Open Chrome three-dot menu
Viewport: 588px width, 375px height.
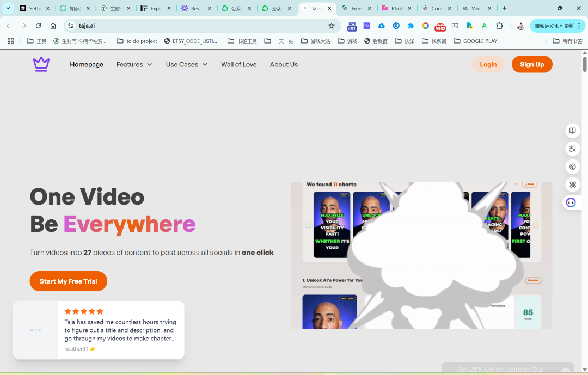click(x=579, y=26)
